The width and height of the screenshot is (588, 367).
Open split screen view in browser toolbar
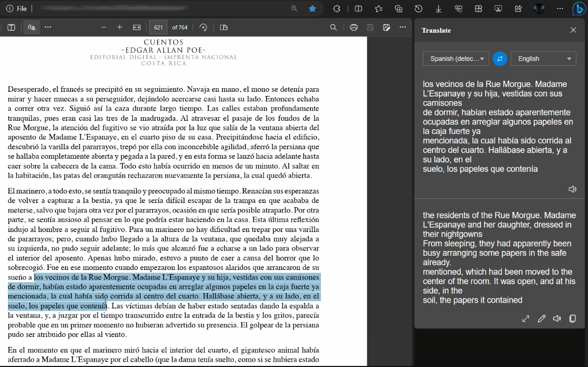(358, 8)
